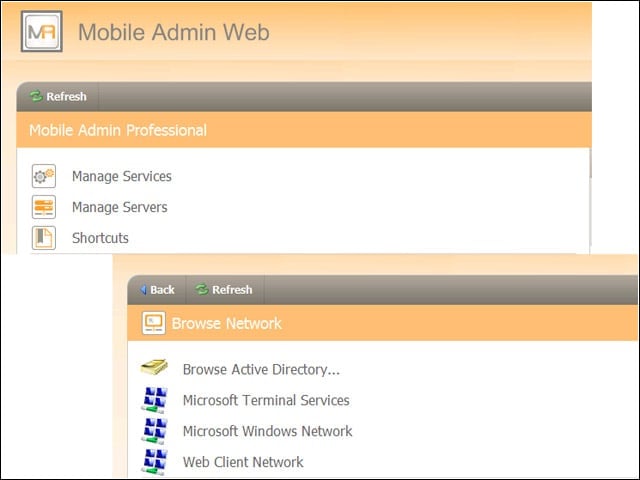Screen dimensions: 640x480
Task: Click the Manage Services gear icon
Action: [x=44, y=176]
